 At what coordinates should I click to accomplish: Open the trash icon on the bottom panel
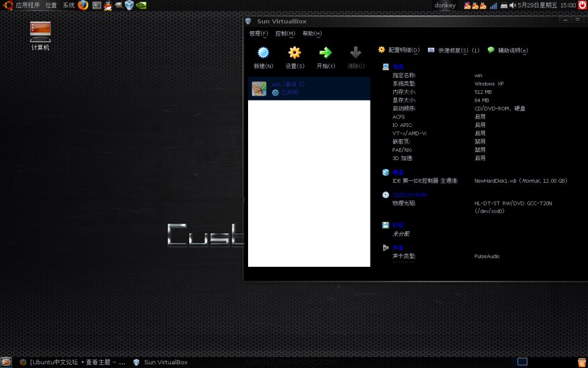(582, 362)
